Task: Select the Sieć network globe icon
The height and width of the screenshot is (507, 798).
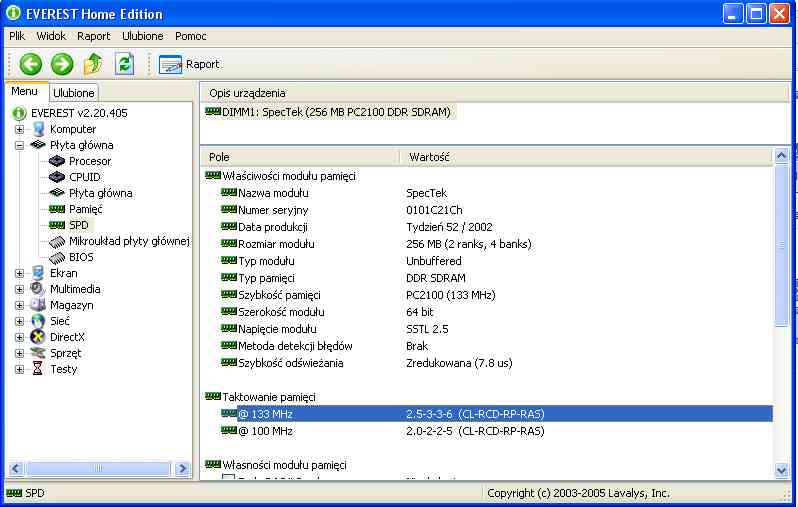Action: [38, 321]
